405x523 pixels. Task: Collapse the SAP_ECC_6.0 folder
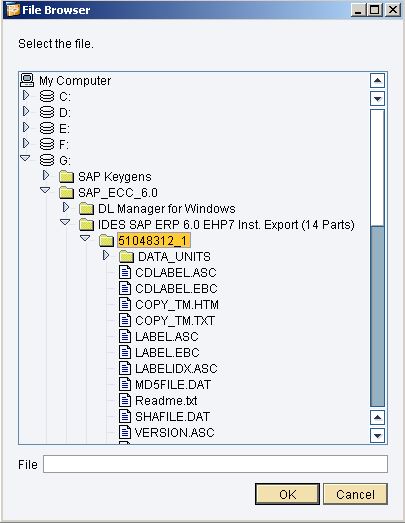[x=45, y=190]
